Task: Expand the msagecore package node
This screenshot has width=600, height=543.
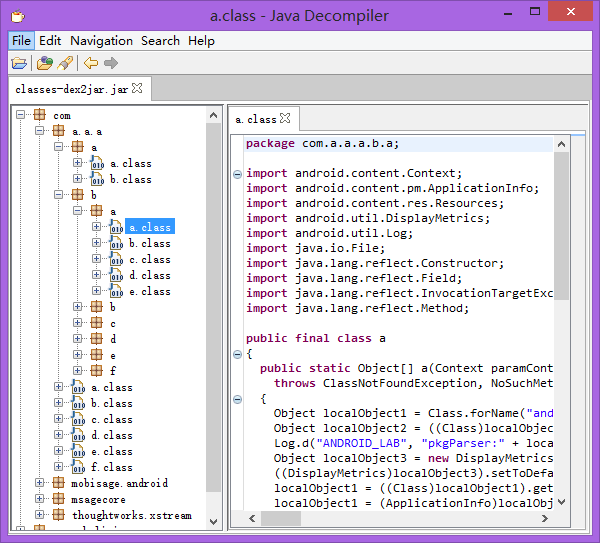Action: [x=41, y=500]
